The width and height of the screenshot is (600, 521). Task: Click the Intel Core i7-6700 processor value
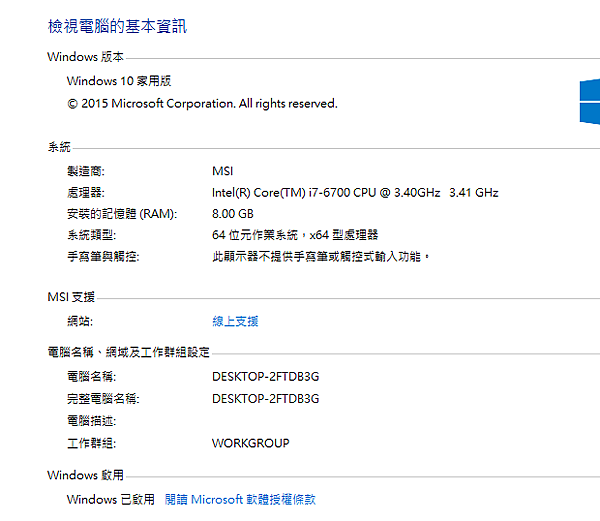coord(355,193)
